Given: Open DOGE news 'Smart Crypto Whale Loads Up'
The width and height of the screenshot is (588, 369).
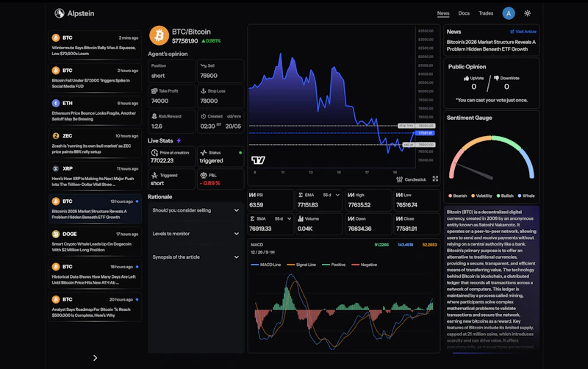Looking at the screenshot, I should pos(95,241).
